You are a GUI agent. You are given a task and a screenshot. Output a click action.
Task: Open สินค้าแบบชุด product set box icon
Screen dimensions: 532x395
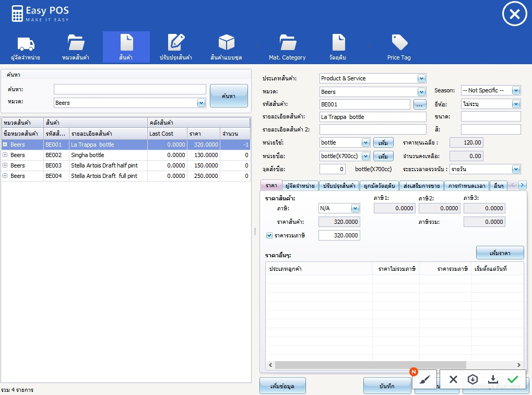pos(226,47)
